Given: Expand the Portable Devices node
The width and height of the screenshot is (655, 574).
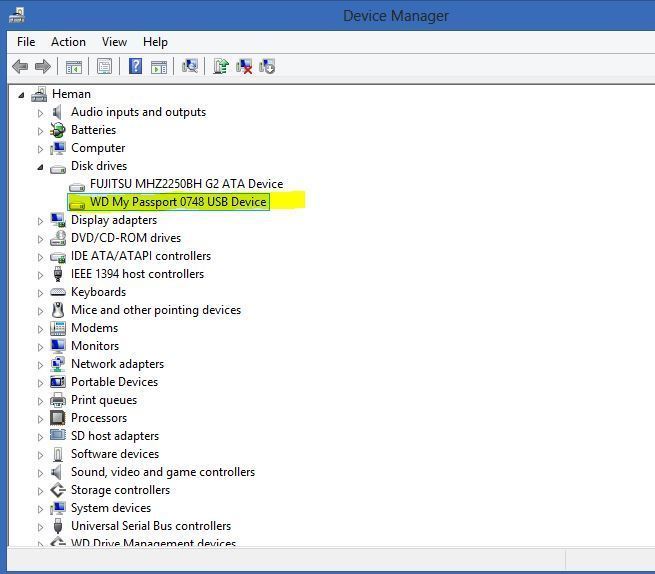Looking at the screenshot, I should tap(40, 383).
